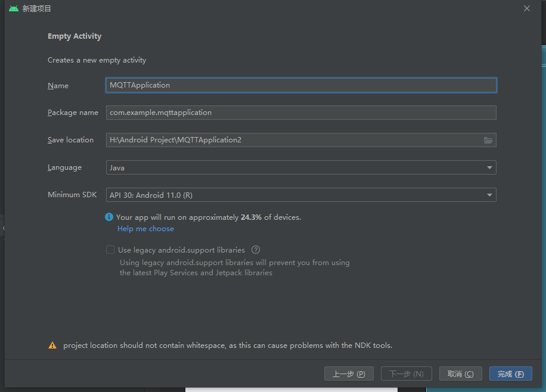Expand the Language dropdown
The image size is (546, 392).
489,167
